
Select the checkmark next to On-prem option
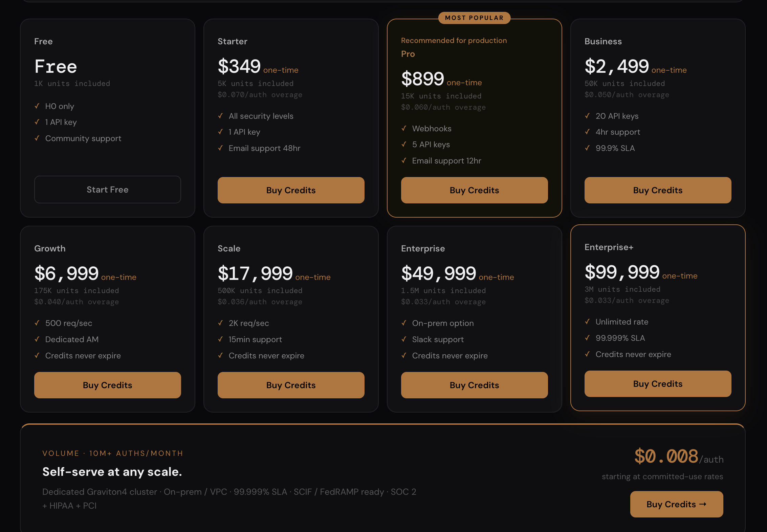404,323
